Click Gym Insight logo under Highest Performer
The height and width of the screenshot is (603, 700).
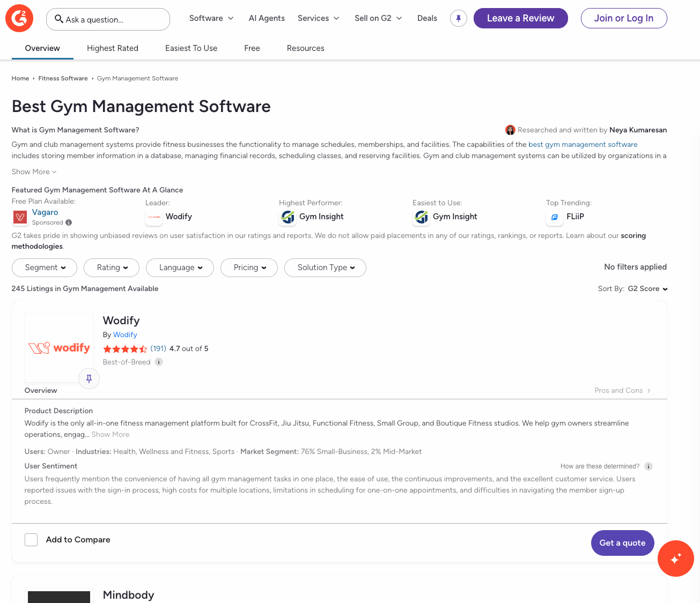click(x=288, y=217)
